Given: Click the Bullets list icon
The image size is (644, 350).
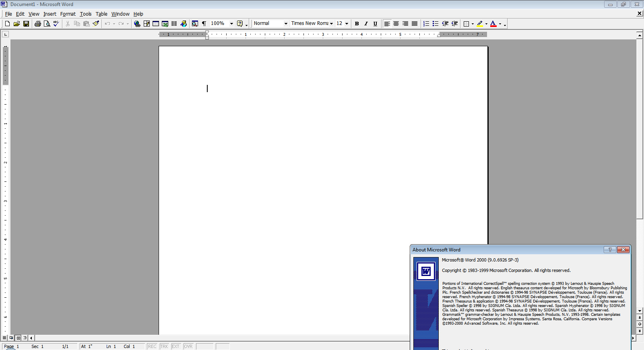Looking at the screenshot, I should (436, 24).
